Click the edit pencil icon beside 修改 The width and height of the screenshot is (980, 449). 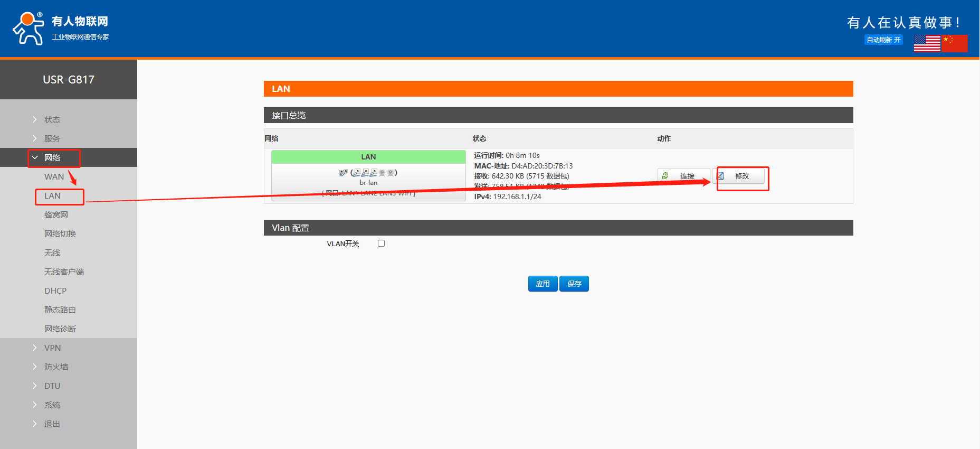pos(721,176)
